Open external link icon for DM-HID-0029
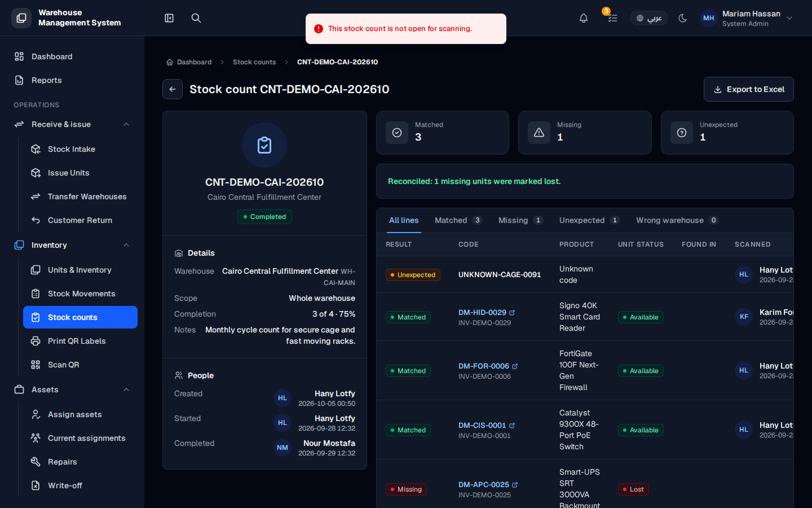 (x=512, y=313)
